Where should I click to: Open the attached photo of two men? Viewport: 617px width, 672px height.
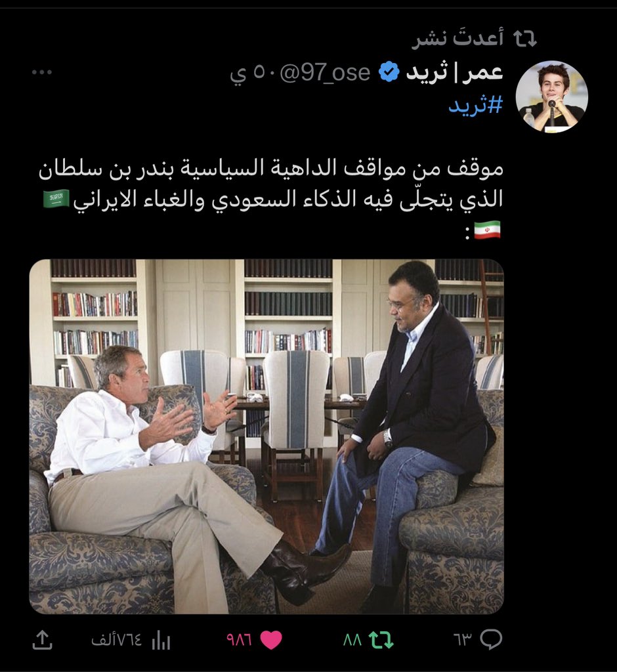pos(266,436)
